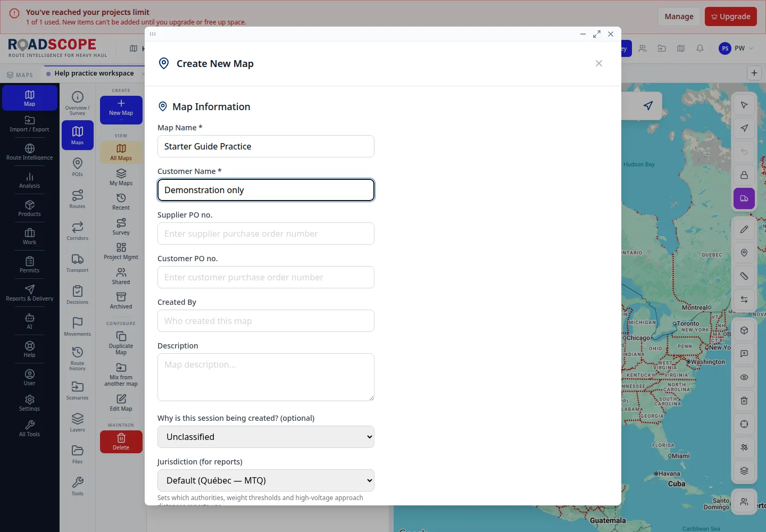This screenshot has height=532, width=766.
Task: Click Duplicate Map
Action: tap(121, 343)
